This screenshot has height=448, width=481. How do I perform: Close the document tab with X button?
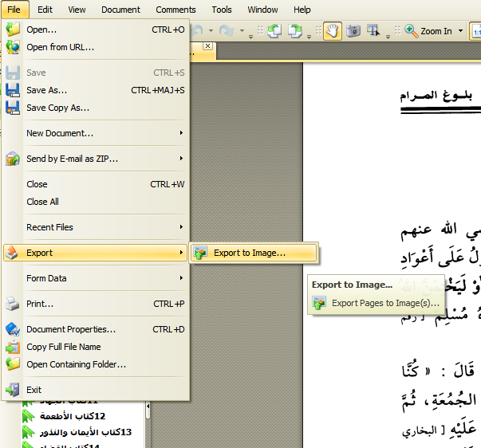click(207, 46)
